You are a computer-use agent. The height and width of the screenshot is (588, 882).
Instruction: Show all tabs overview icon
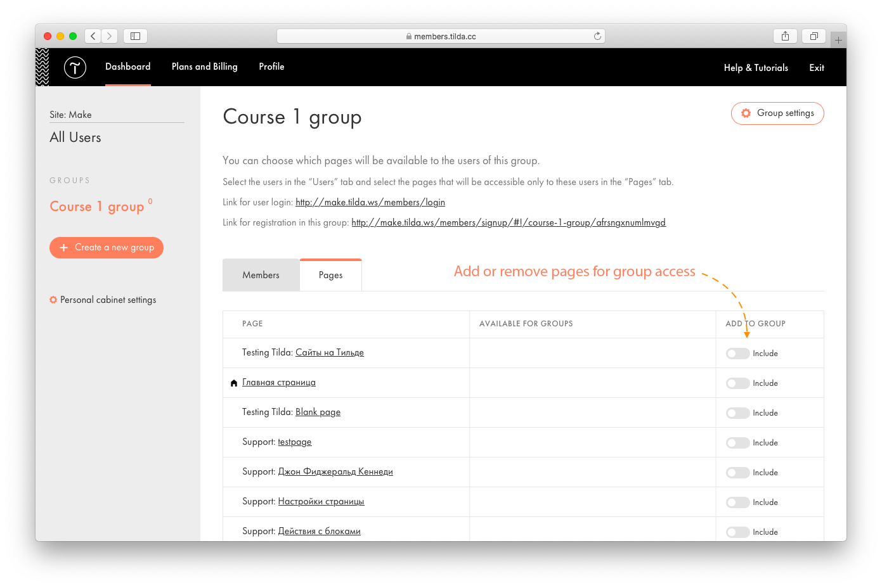(x=814, y=36)
